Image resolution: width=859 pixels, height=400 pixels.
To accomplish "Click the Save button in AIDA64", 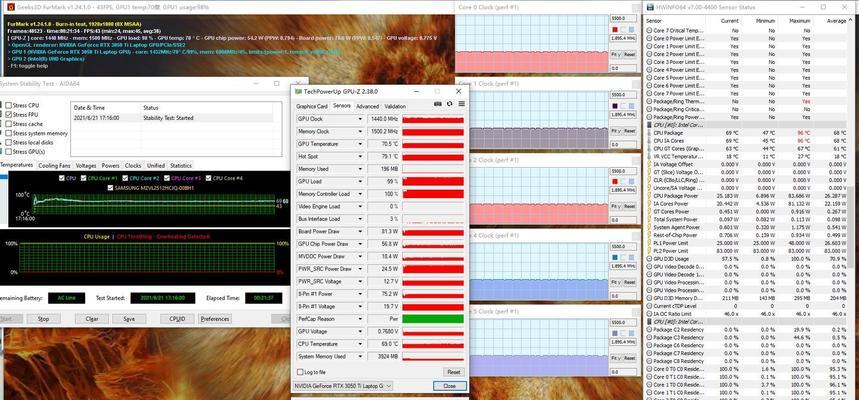I will [x=129, y=318].
